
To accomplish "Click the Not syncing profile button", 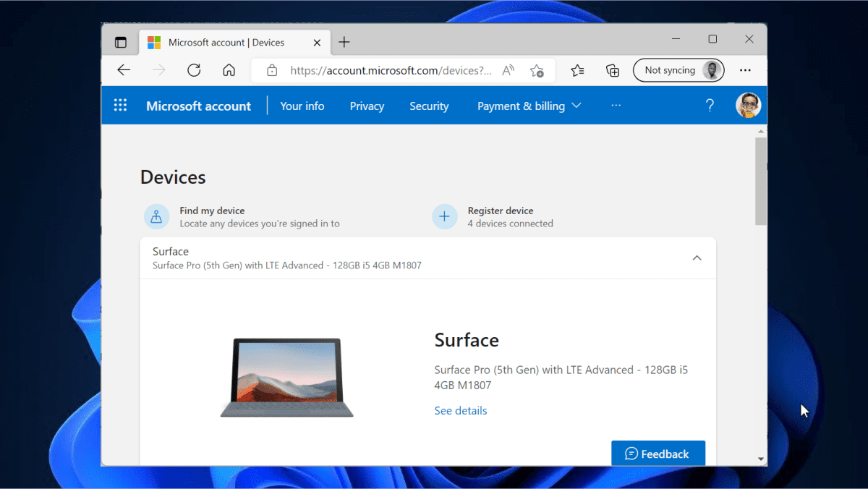I will coord(678,70).
